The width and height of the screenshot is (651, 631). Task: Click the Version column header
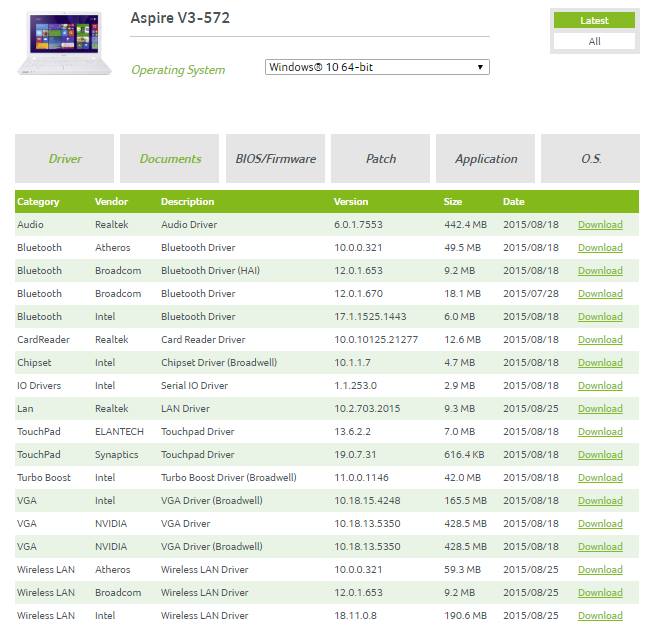point(351,202)
